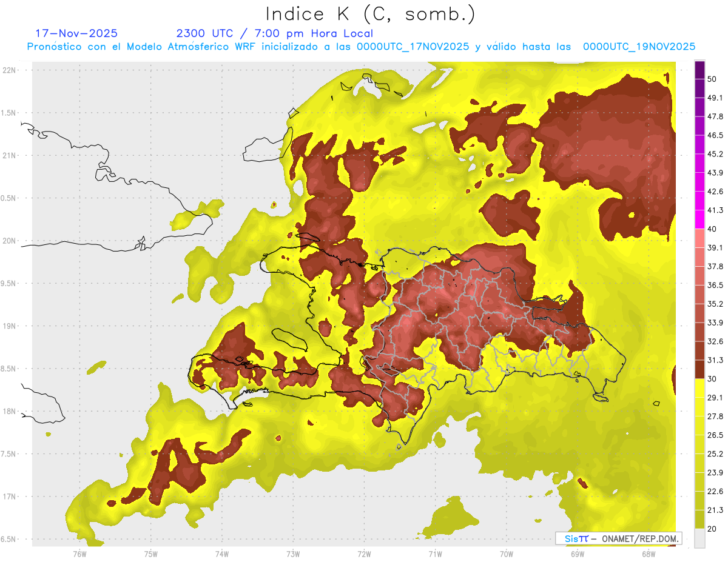Click the time label "2300 UTC / 7:00 pm Hora Local"
The image size is (728, 562).
(x=274, y=33)
